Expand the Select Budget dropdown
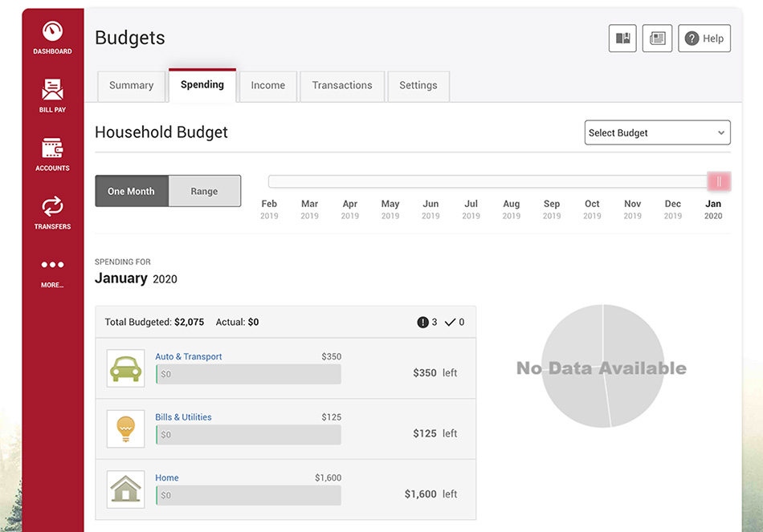This screenshot has width=763, height=532. click(658, 132)
